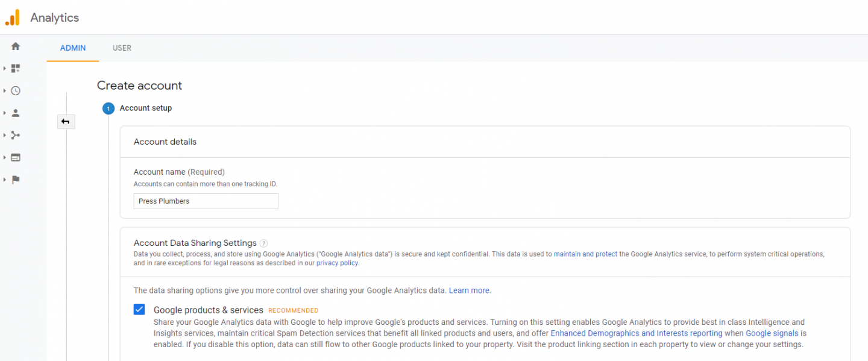Click the Google Analytics logo
Screen dimensions: 868x361
coord(13,17)
